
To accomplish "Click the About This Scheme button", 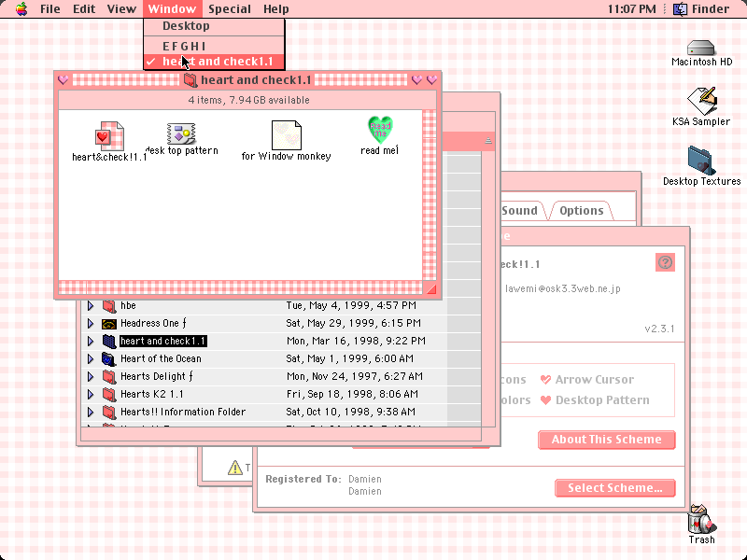I will [x=606, y=440].
